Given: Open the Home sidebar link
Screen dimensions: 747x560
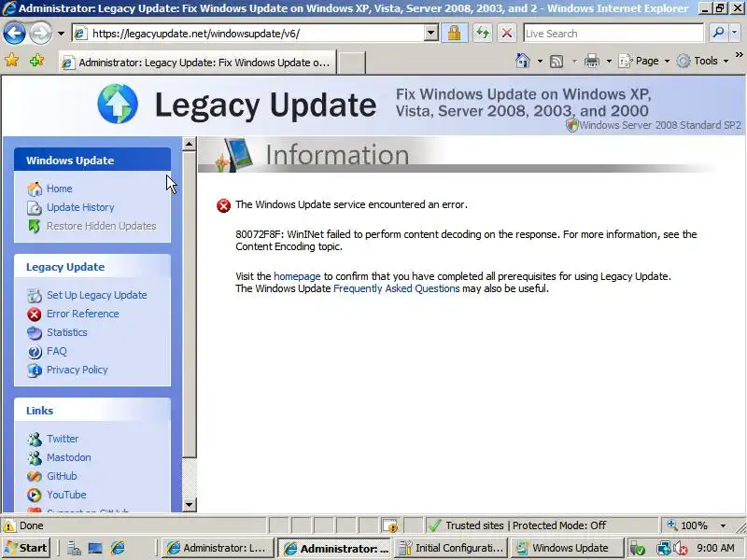Looking at the screenshot, I should click(x=59, y=189).
